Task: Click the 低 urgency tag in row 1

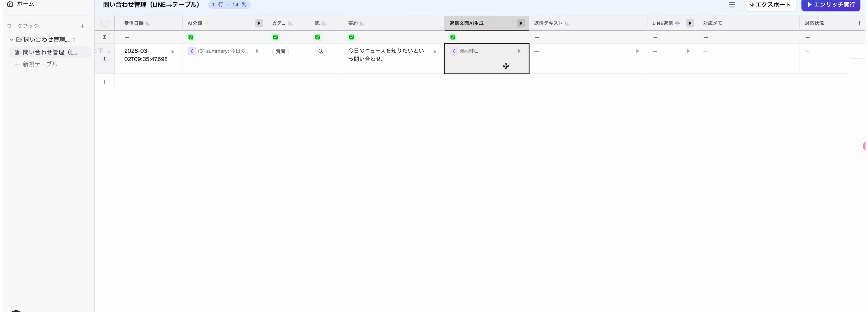Action: (x=320, y=51)
